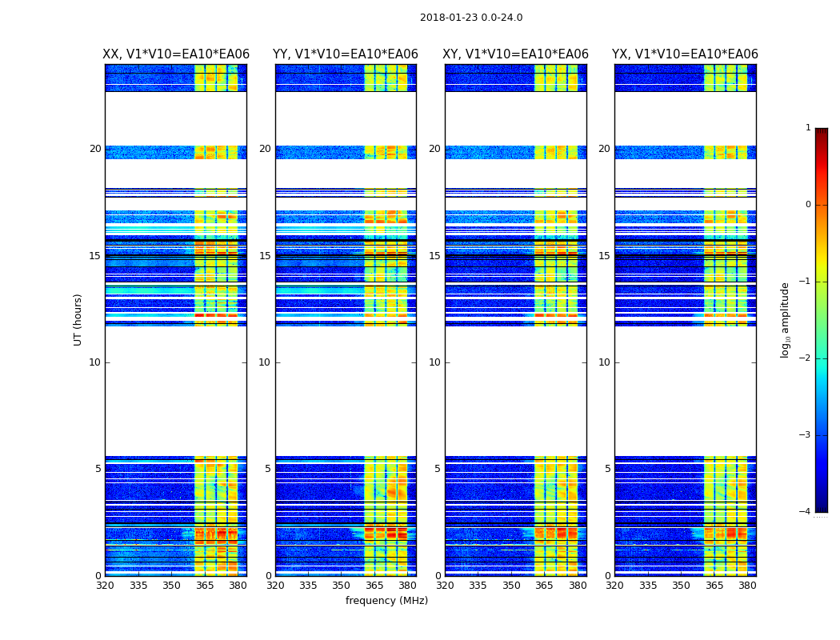Click the XY, V1*V10=EA10*EA06 panel title
Image resolution: width=840 pixels, height=640 pixels.
click(x=515, y=54)
